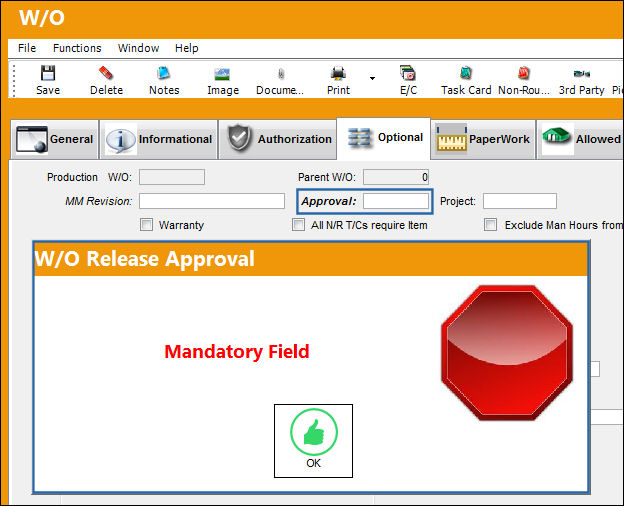Image resolution: width=624 pixels, height=506 pixels.
Task: Click the Save toolbar icon
Action: pos(48,80)
